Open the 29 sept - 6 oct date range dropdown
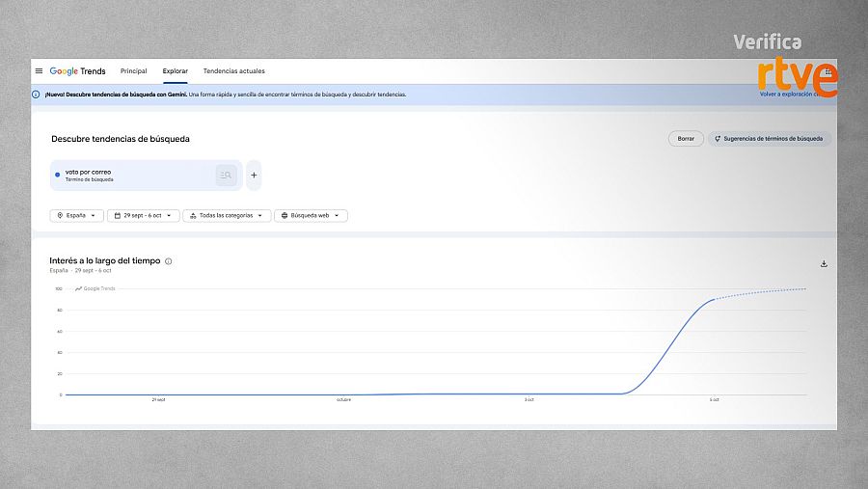The image size is (868, 489). coord(144,215)
